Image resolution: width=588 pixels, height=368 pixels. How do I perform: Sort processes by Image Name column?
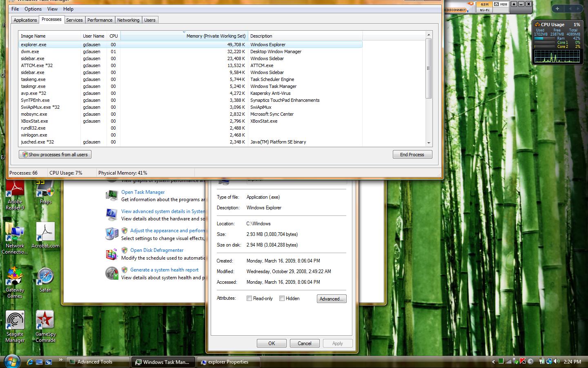click(50, 36)
